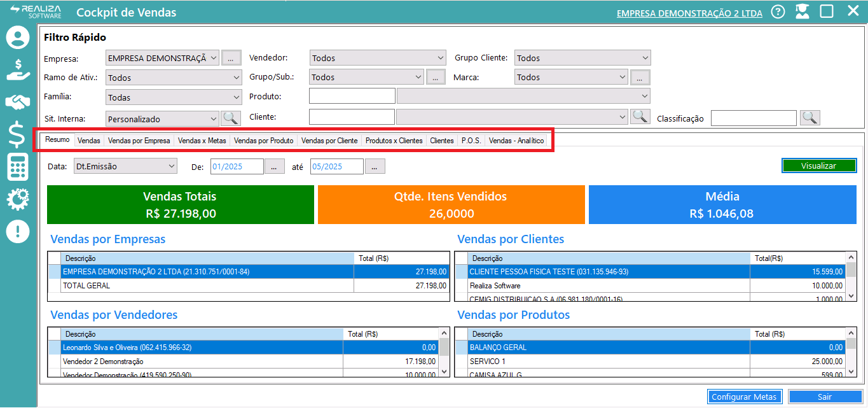This screenshot has width=868, height=408.
Task: Click the exclamation alert sidebar icon
Action: tap(18, 231)
